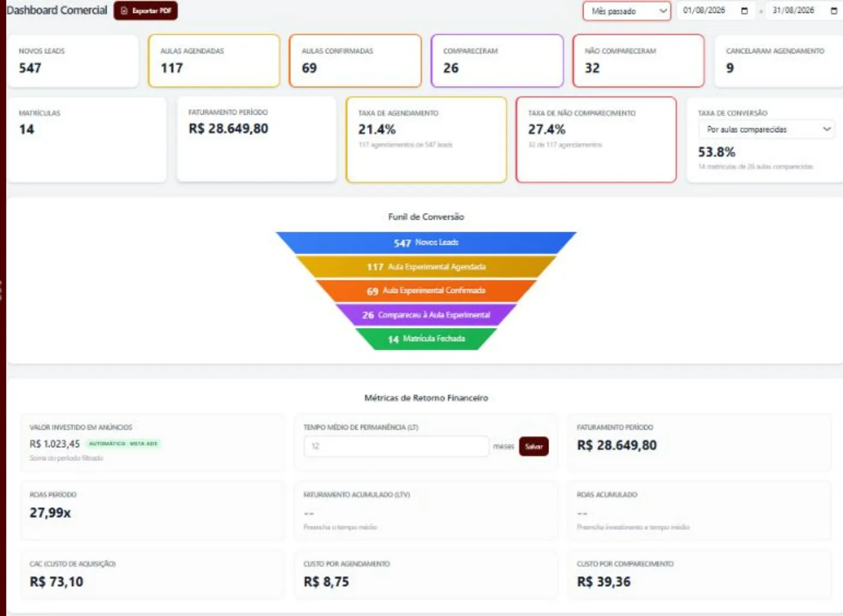The height and width of the screenshot is (616, 843).
Task: Click the end date field 31/08/2026
Action: [x=804, y=11]
